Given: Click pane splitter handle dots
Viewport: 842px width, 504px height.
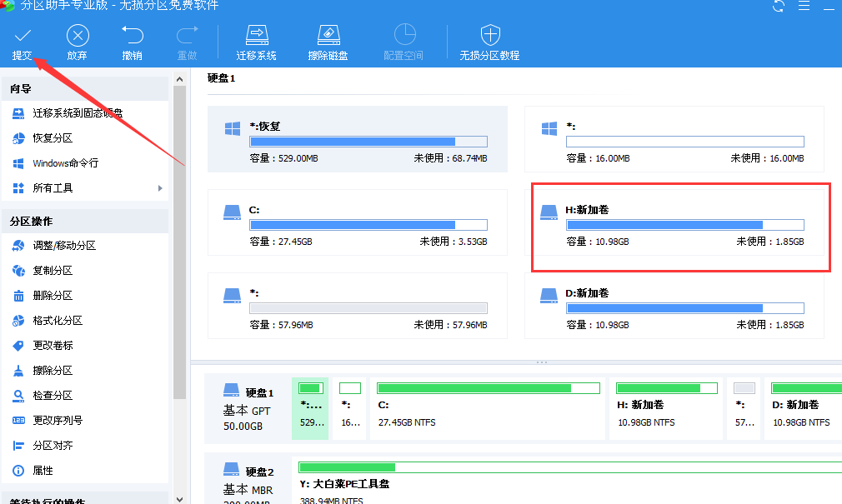Looking at the screenshot, I should pyautogui.click(x=542, y=362).
